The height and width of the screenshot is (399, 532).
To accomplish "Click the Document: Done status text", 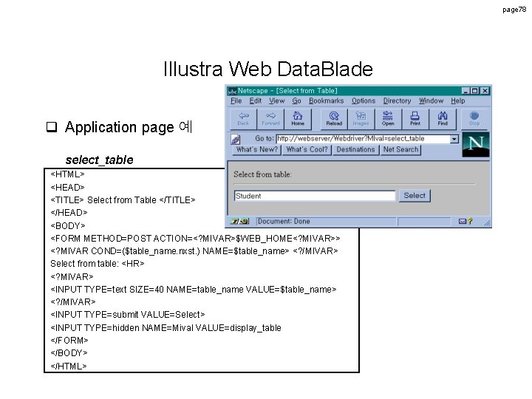I will tap(284, 221).
